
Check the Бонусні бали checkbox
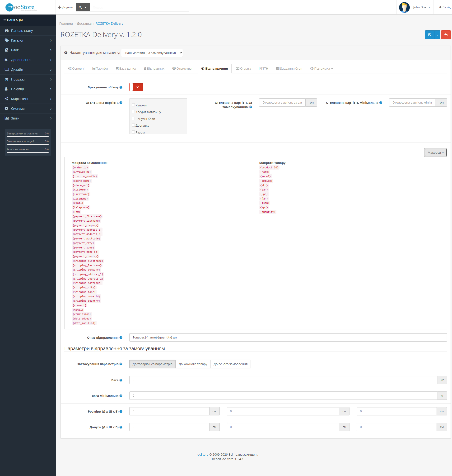coord(133,118)
